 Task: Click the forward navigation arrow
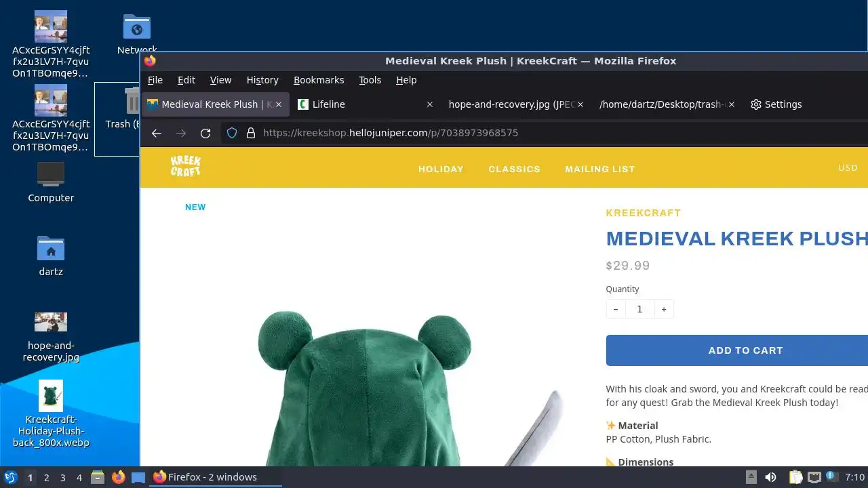[181, 133]
